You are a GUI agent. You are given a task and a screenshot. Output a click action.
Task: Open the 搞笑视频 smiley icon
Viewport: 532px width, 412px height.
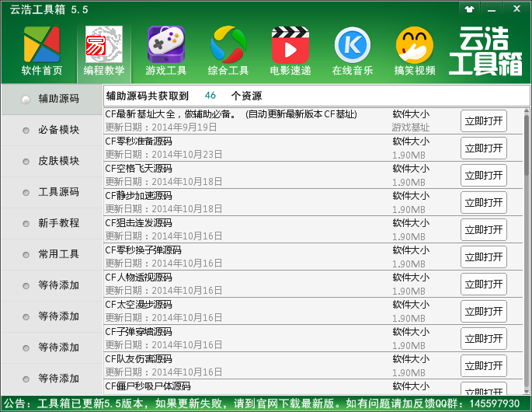(x=415, y=51)
